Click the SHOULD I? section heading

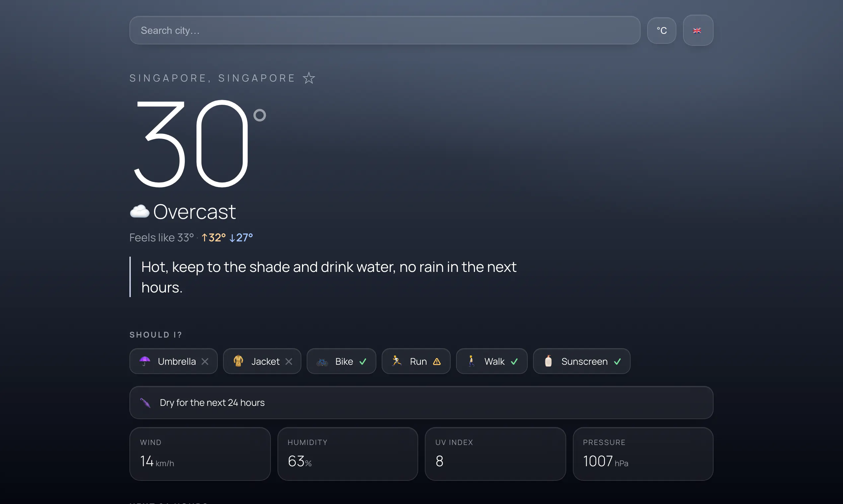coord(156,335)
